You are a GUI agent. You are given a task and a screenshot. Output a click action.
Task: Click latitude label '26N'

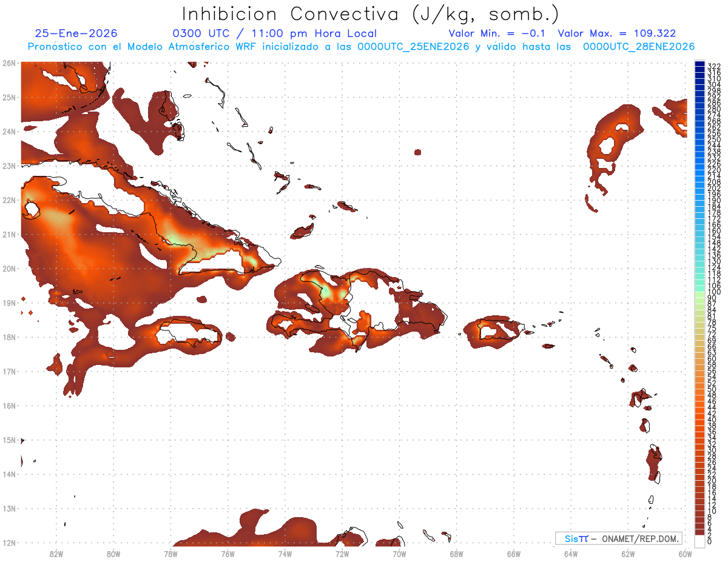9,63
